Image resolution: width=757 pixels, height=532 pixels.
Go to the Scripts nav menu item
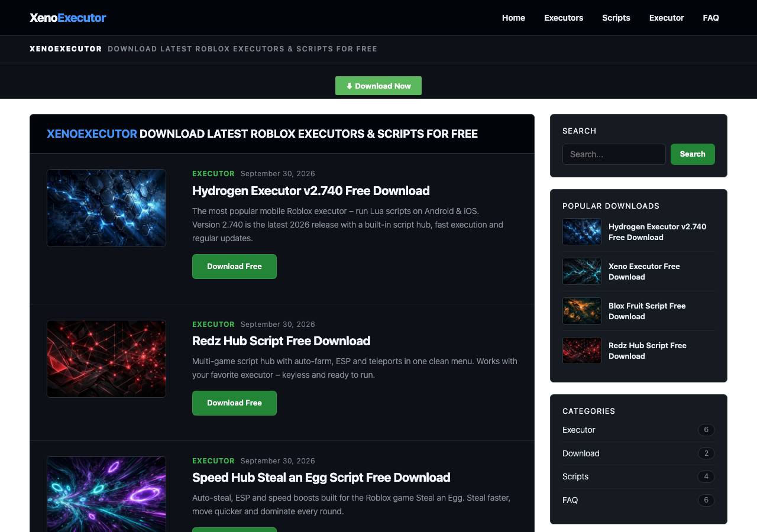[x=616, y=18]
